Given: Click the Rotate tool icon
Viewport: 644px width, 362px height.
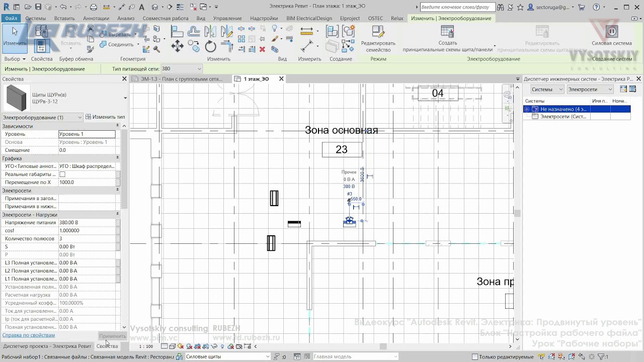Looking at the screenshot, I should pos(211,47).
